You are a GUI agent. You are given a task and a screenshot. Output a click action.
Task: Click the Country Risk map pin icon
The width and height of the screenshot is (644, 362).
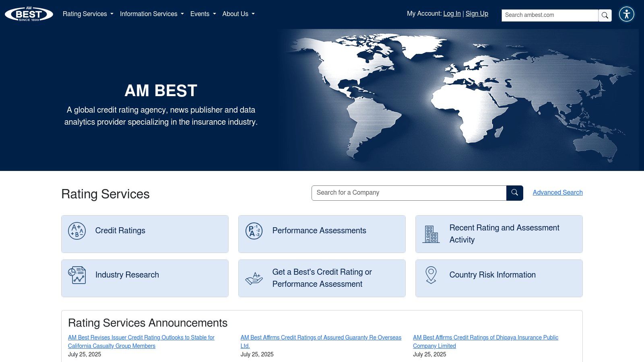[x=431, y=275]
